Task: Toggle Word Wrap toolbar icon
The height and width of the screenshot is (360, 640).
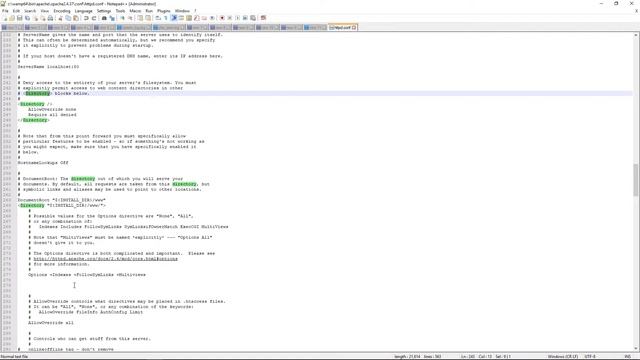Action: (x=157, y=18)
